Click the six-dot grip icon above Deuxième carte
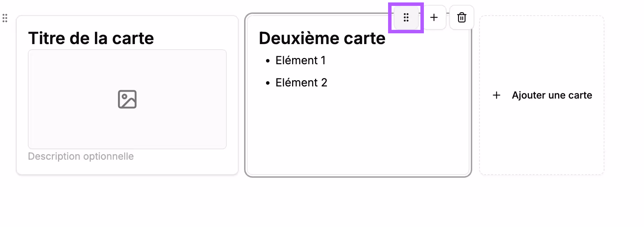 click(405, 18)
